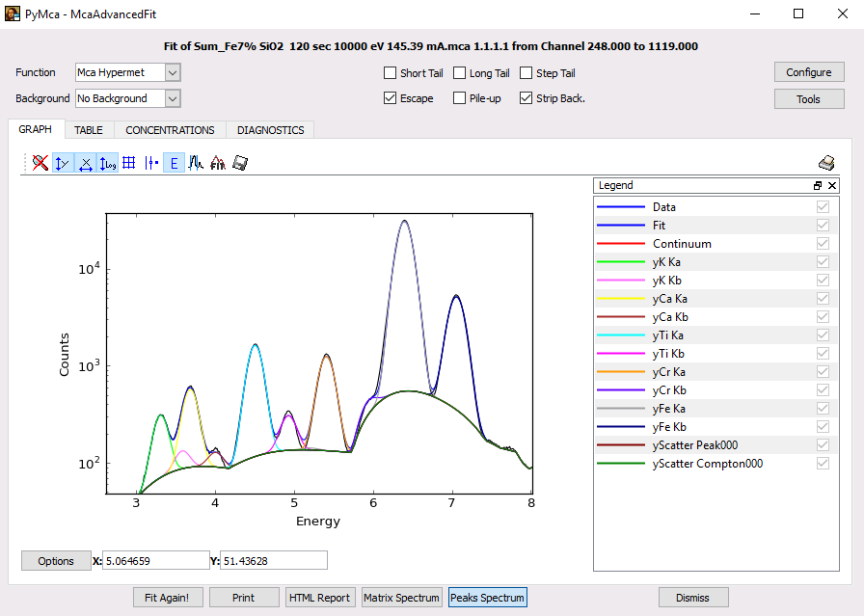Toggle visibility checkbox for yScatter Compton000
The height and width of the screenshot is (616, 864).
point(823,464)
